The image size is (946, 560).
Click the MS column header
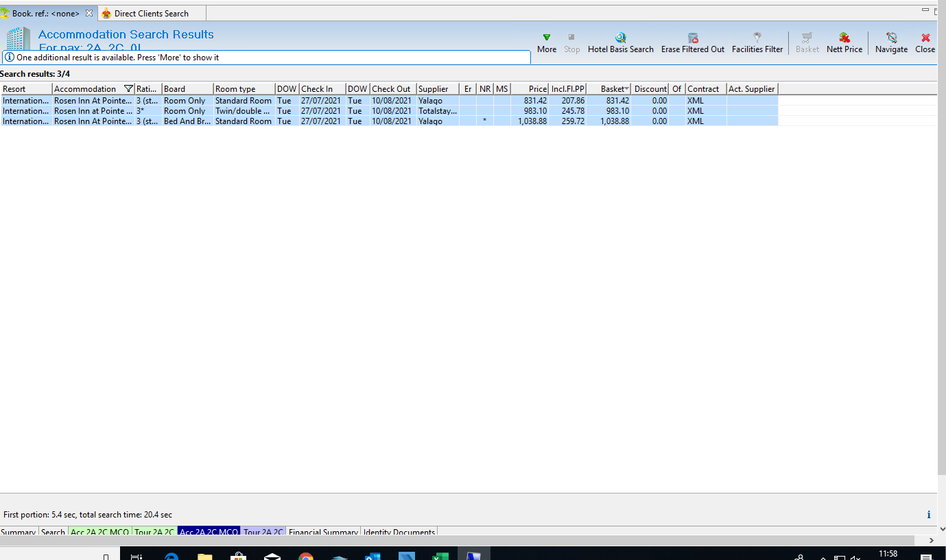[x=502, y=89]
